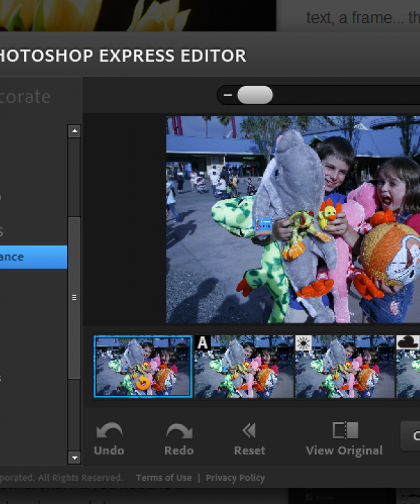
Task: Open the Decorate tab
Action: click(x=25, y=97)
